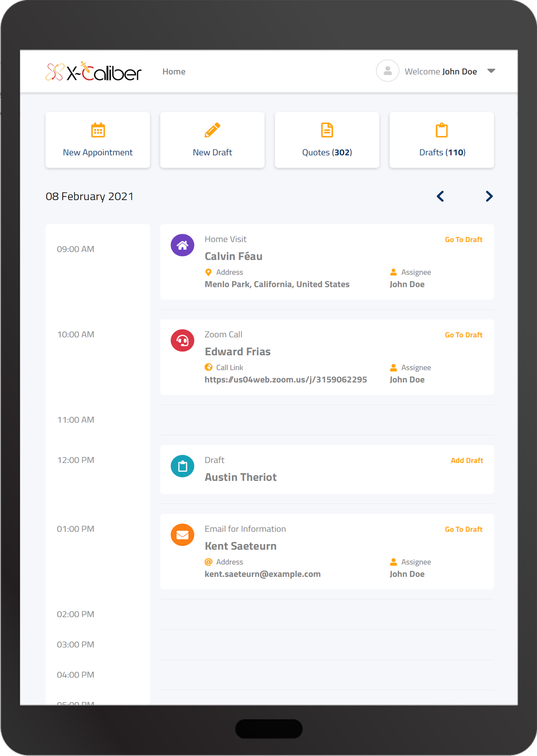Click the orange Email envelope icon
The width and height of the screenshot is (537, 756).
point(182,535)
